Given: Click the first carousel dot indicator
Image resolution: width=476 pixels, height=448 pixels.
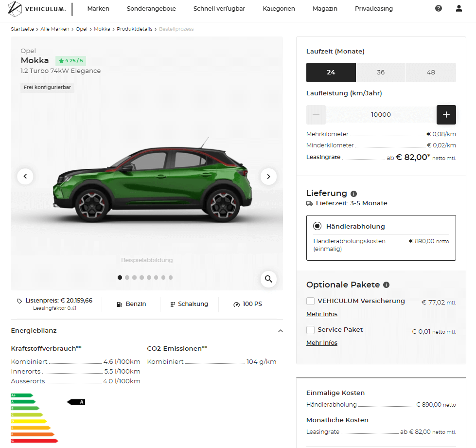Looking at the screenshot, I should [120, 277].
